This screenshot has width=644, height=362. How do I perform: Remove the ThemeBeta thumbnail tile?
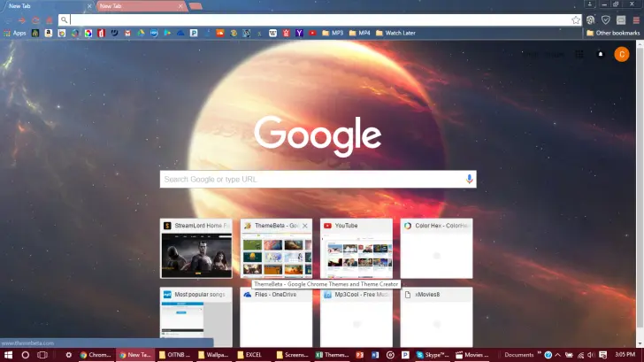click(x=304, y=226)
